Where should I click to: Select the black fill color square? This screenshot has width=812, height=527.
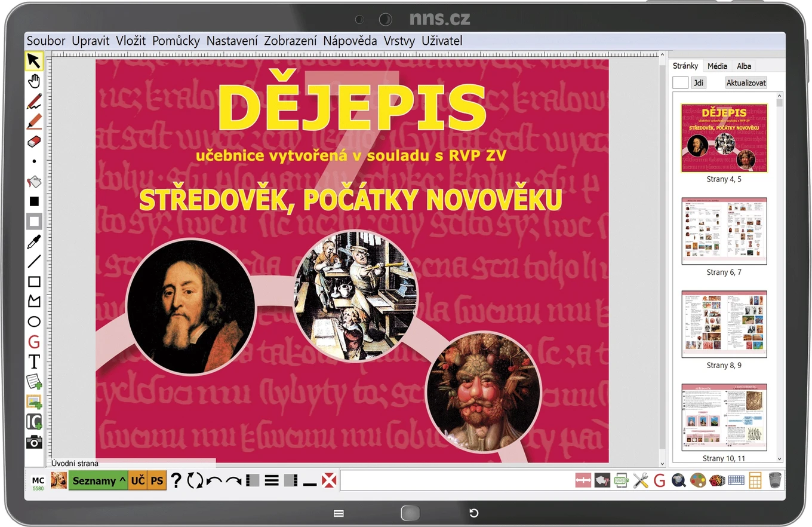34,201
